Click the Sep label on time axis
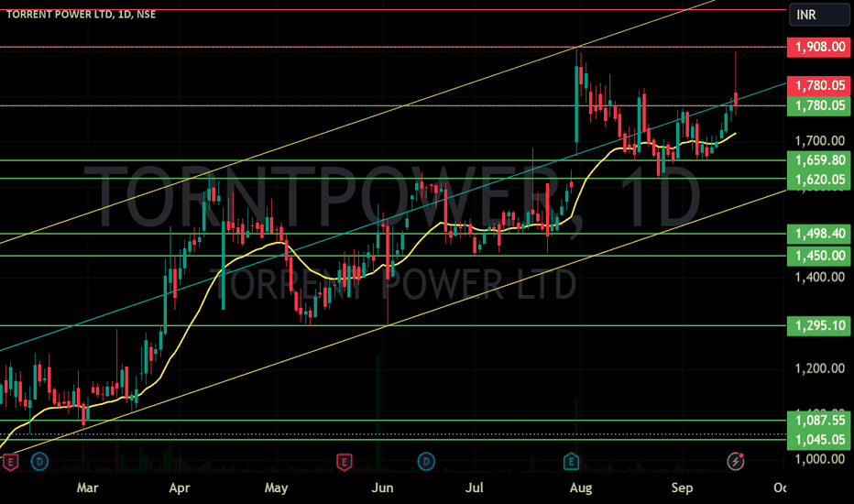The image size is (854, 504). (x=682, y=488)
